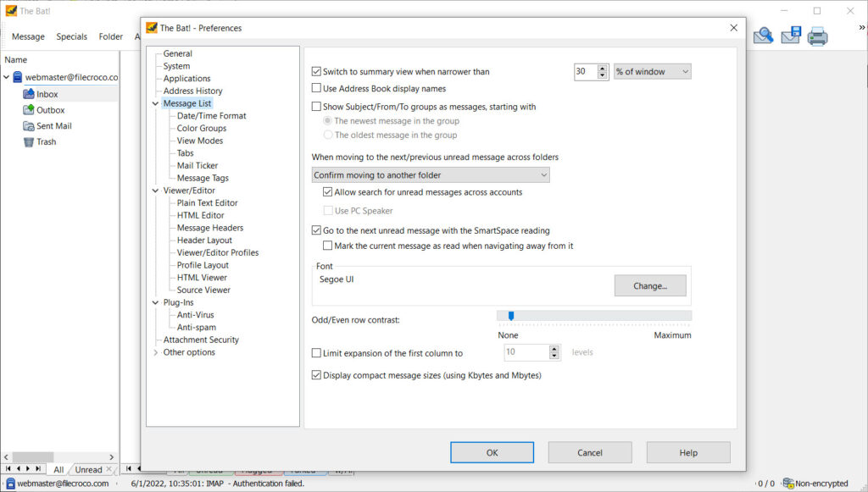
Task: Click The Bat! main window app icon
Action: click(x=11, y=10)
